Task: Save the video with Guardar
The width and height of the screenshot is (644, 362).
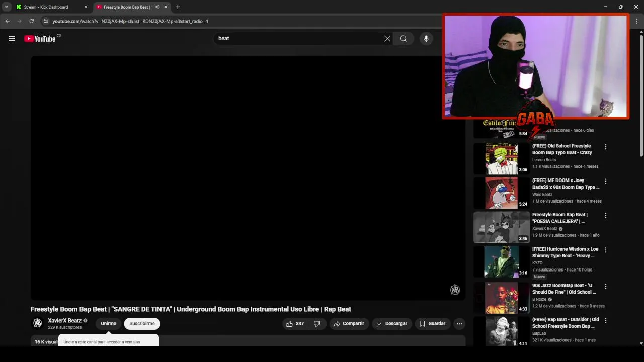Action: click(432, 324)
